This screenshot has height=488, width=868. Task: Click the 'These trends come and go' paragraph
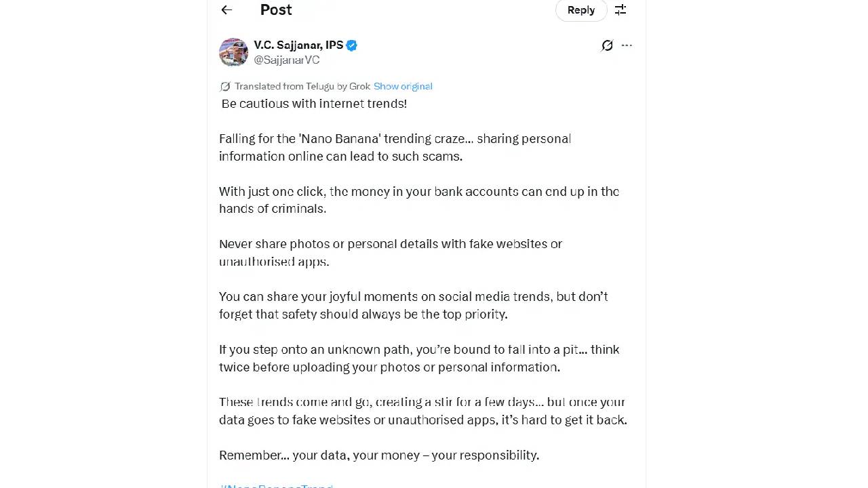[422, 411]
